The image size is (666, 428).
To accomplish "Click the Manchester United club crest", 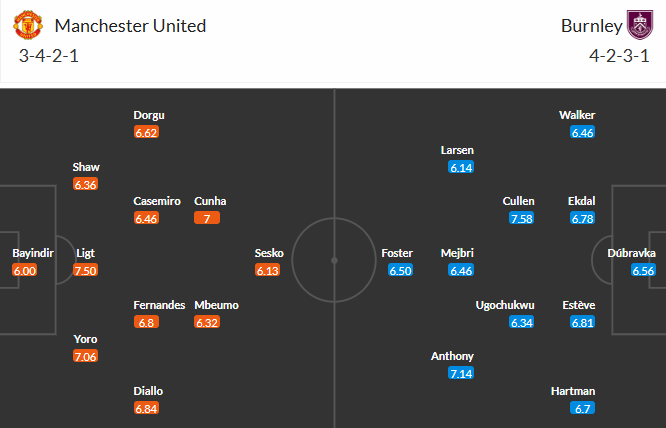I will point(31,25).
